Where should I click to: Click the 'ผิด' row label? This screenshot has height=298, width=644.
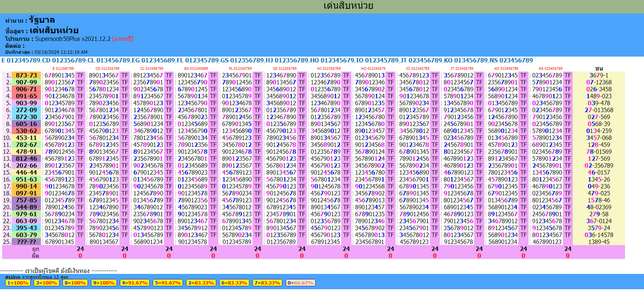35,256
